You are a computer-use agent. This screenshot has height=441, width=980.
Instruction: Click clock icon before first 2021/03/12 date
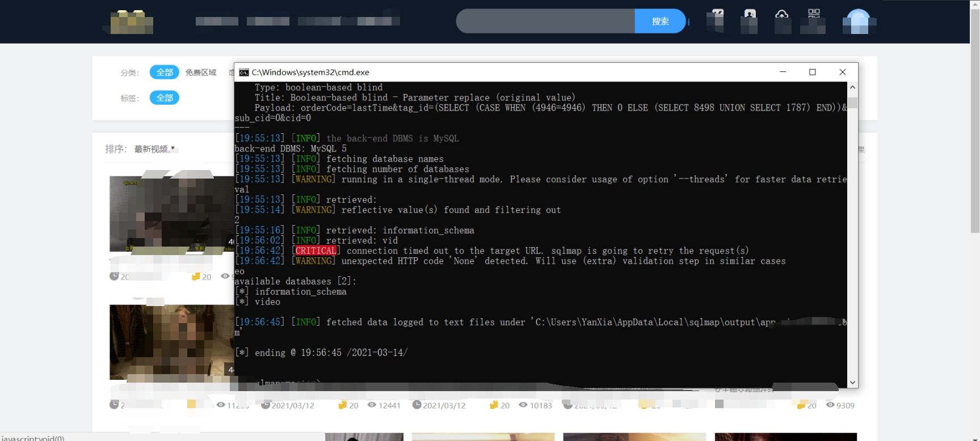(x=266, y=405)
